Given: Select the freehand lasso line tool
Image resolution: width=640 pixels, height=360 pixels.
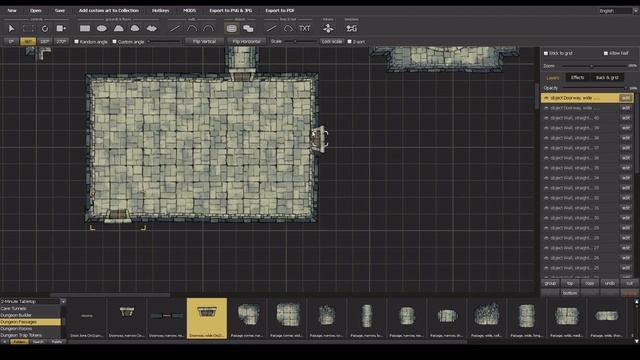Looking at the screenshot, I should click(x=288, y=28).
